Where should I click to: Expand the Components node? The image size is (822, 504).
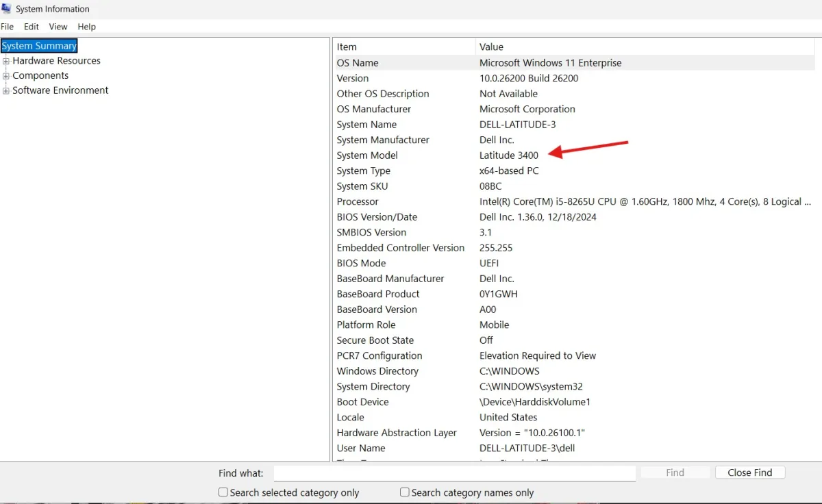point(6,76)
